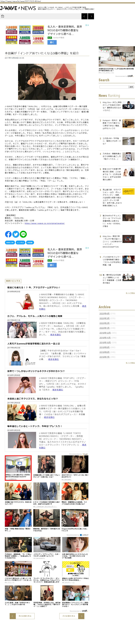Click the home icon in navigation bar
Screen dimensions: 135x644
coord(3,16)
